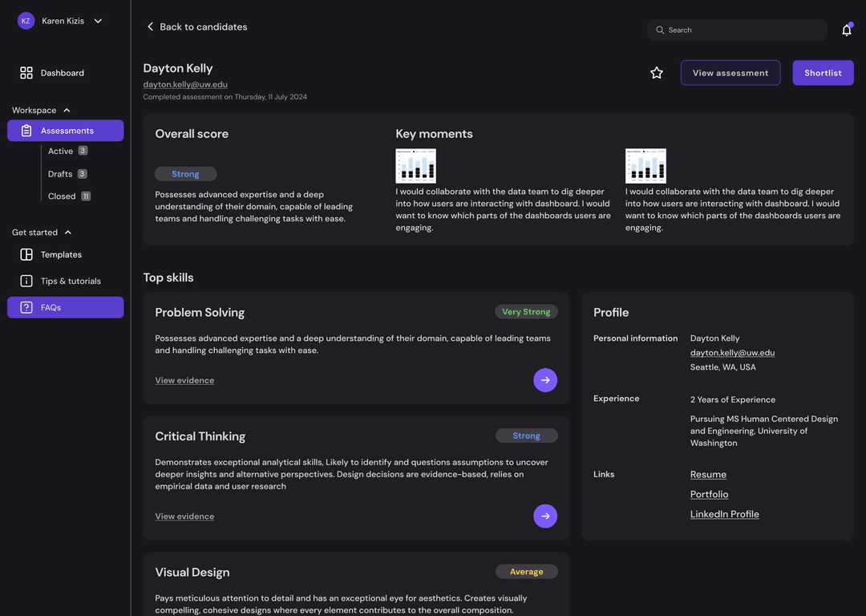Open the Portfolio link

(x=709, y=494)
